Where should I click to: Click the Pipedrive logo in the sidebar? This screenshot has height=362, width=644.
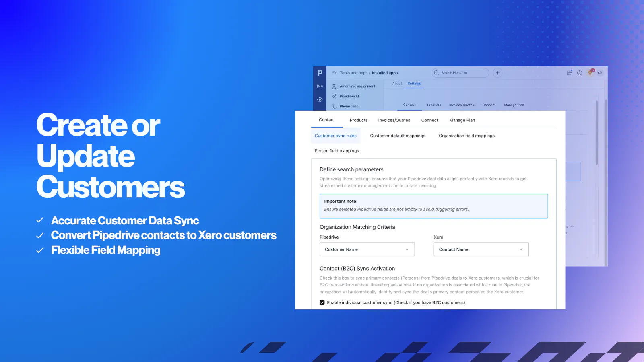click(x=320, y=73)
